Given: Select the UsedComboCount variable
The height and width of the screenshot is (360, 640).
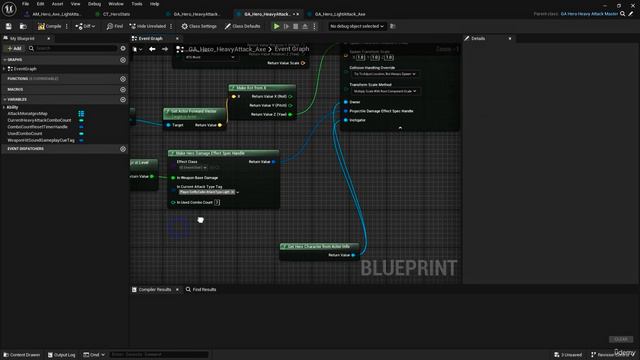Looking at the screenshot, I should coord(25,133).
